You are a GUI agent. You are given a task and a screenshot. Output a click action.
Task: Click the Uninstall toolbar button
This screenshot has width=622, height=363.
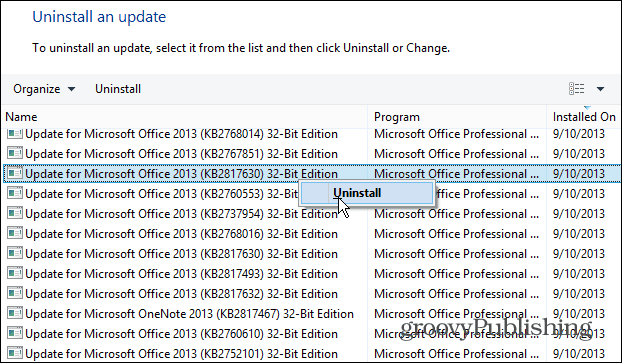[118, 89]
